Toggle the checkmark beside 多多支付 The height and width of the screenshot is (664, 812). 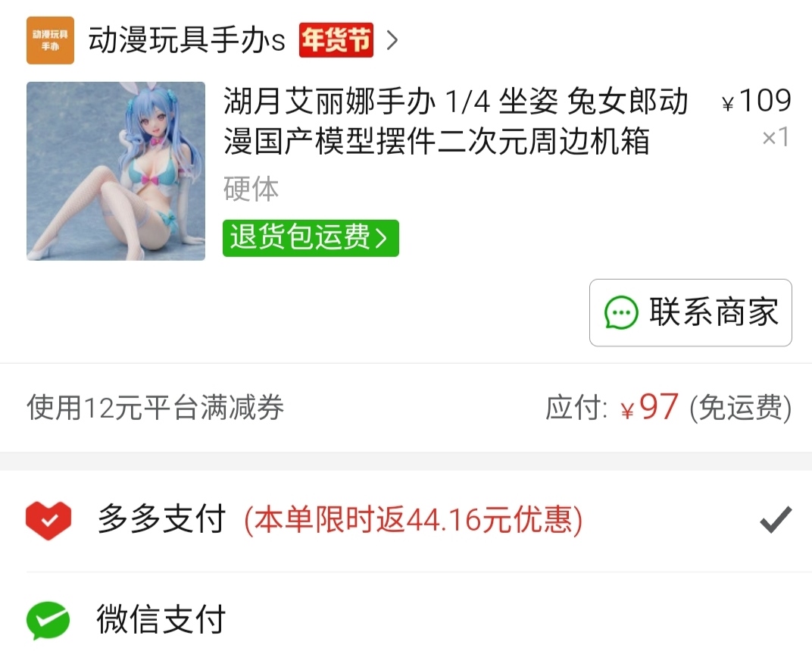coord(775,519)
